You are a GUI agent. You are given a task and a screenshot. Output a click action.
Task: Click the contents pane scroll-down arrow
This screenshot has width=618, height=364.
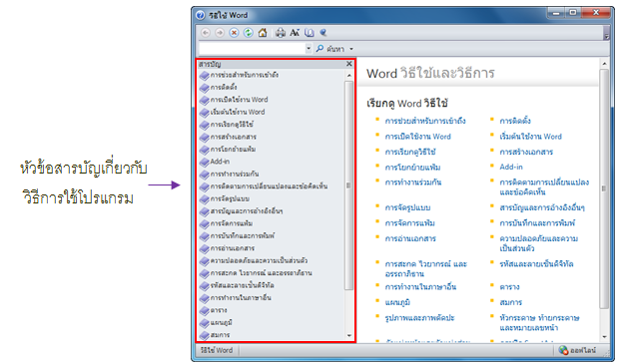349,336
